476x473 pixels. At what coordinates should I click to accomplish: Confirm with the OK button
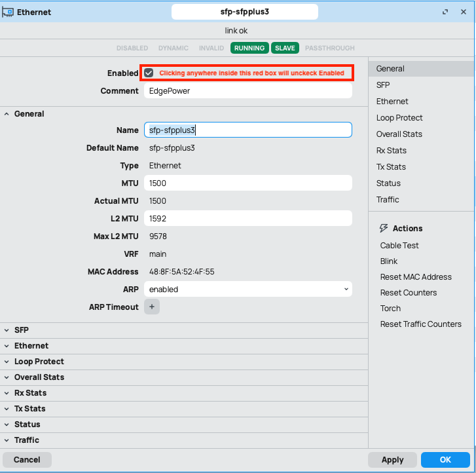point(445,460)
